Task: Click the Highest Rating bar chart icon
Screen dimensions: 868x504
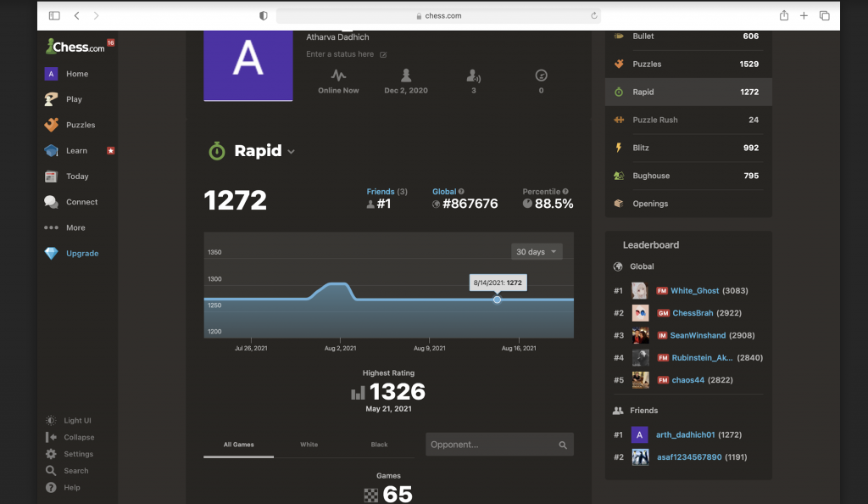Action: pyautogui.click(x=358, y=393)
